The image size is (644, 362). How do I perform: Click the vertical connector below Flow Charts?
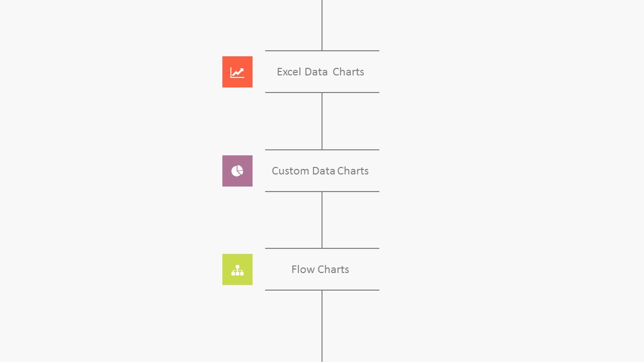[322, 326]
